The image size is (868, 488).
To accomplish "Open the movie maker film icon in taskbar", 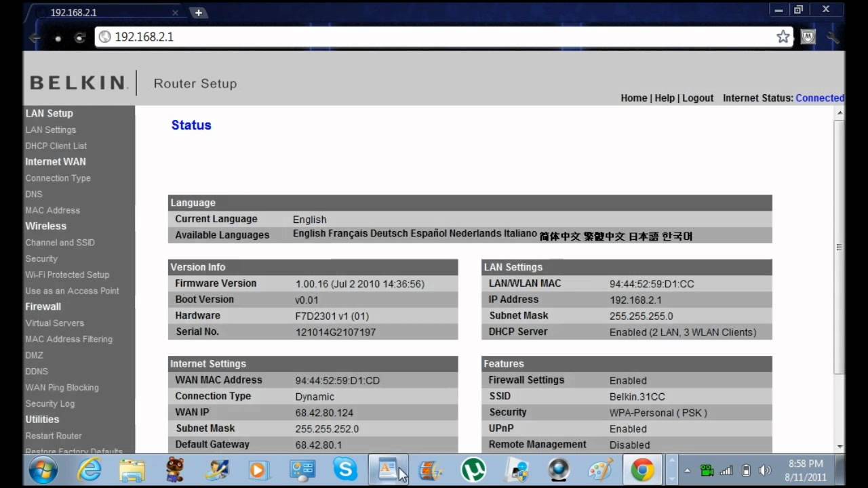I will (x=431, y=470).
